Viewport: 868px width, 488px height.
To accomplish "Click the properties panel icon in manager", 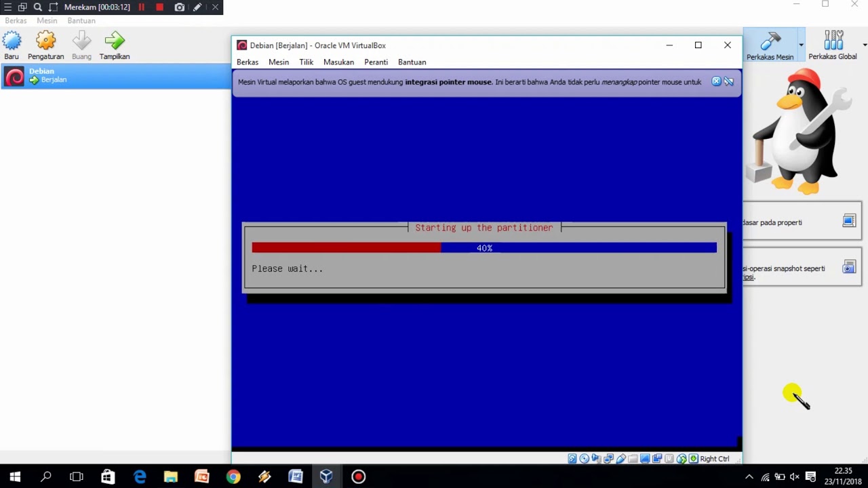I will pyautogui.click(x=849, y=221).
